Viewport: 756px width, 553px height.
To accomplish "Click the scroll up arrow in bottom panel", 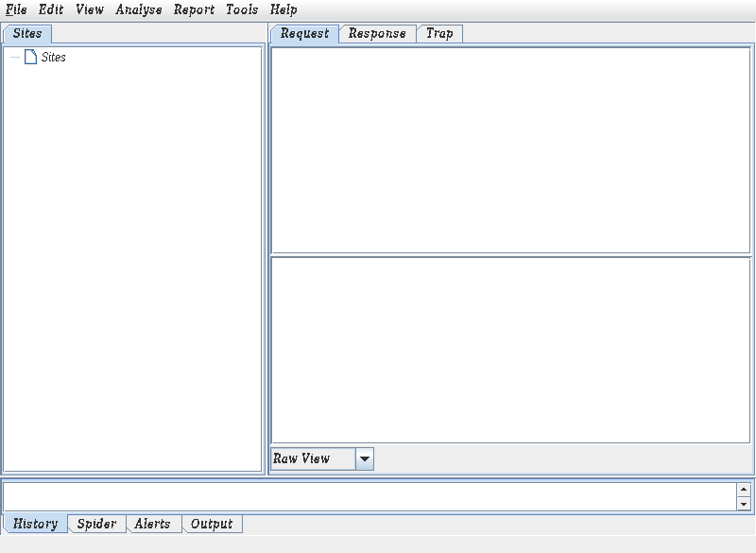I will tap(744, 490).
